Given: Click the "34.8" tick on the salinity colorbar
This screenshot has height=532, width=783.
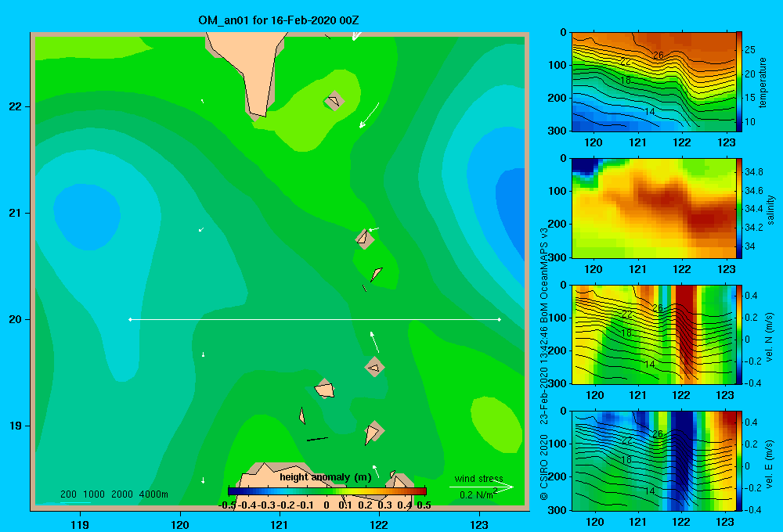Looking at the screenshot, I should pos(753,171).
